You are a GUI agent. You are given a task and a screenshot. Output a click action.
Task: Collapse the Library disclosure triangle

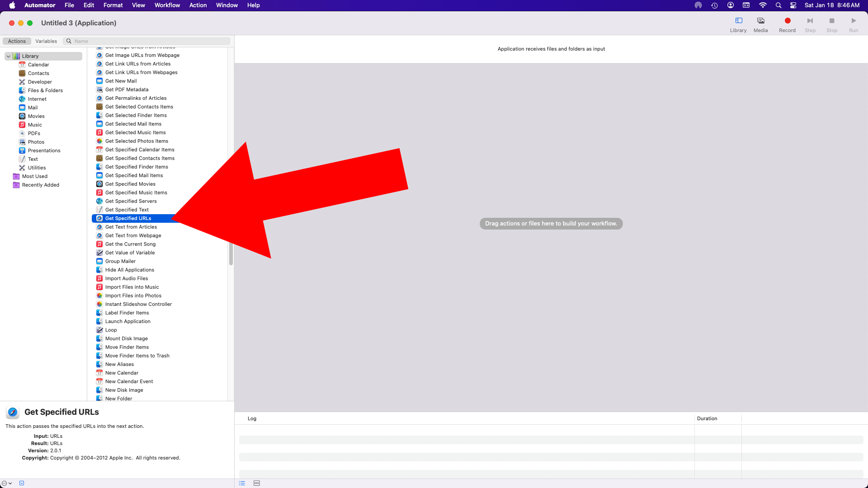(8, 56)
